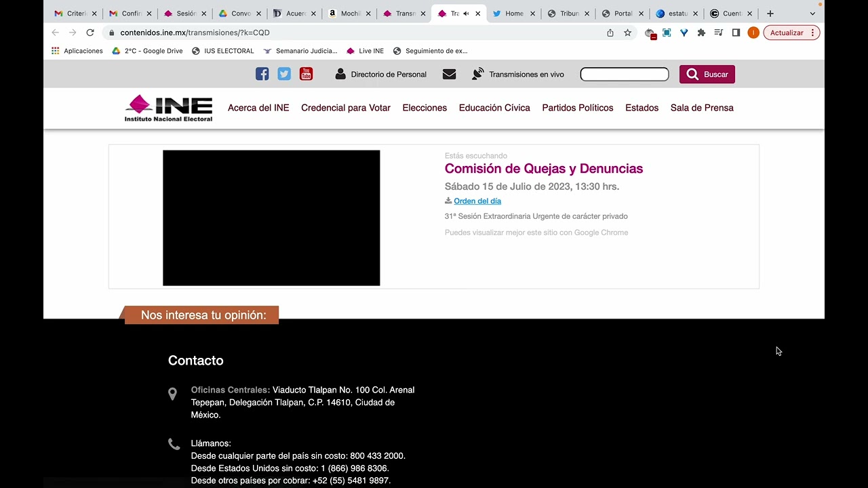Viewport: 868px width, 488px height.
Task: Open Directorio de Personal link
Action: click(389, 75)
